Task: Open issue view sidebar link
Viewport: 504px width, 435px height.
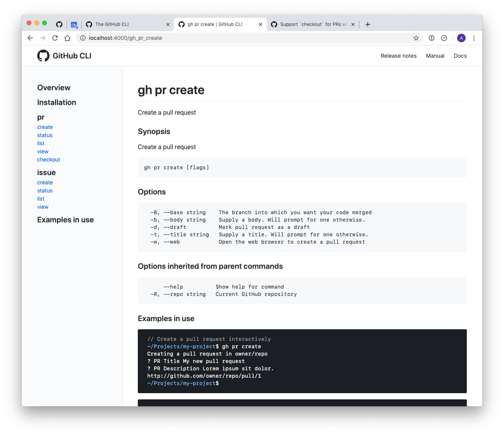Action: tap(43, 207)
